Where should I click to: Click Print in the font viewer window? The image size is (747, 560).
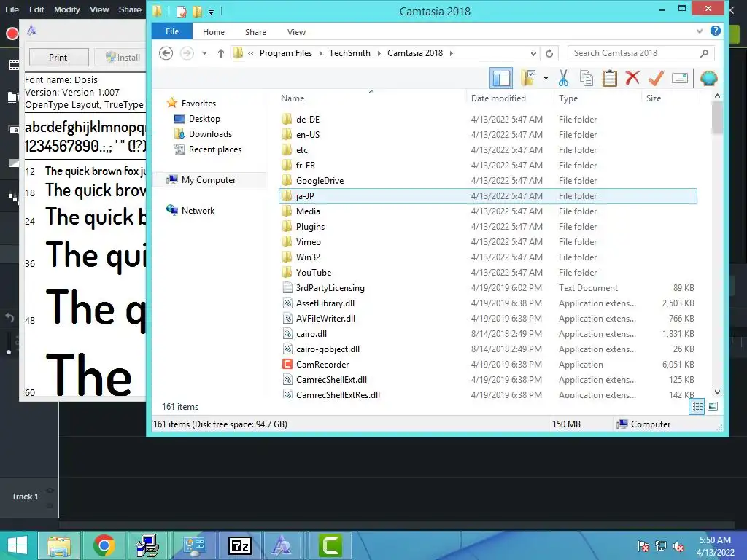(x=58, y=57)
